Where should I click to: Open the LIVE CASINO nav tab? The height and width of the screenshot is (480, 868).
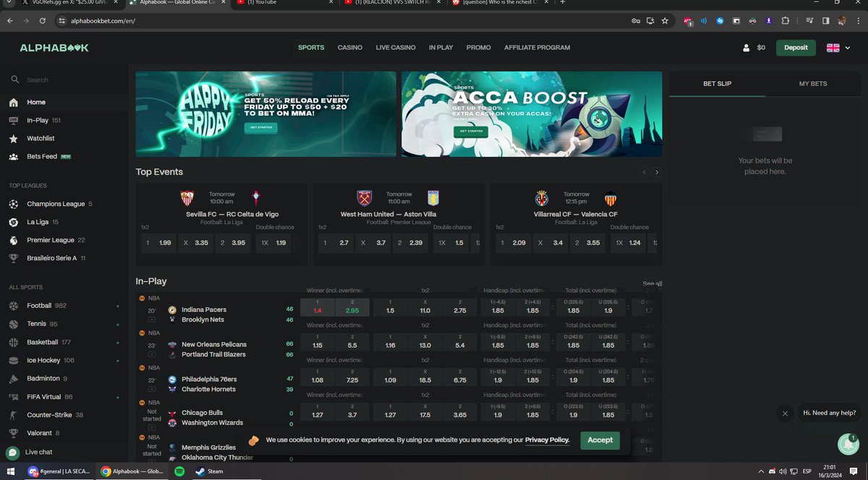pos(396,48)
